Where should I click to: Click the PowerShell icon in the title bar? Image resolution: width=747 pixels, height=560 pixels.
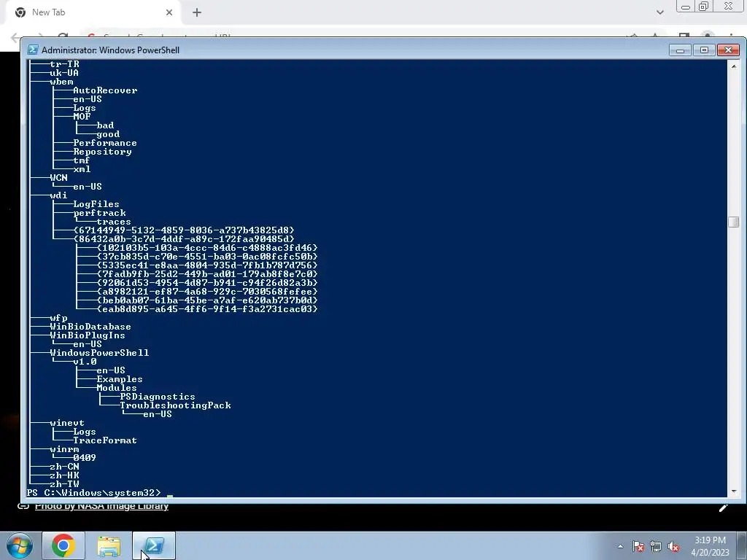[x=33, y=50]
